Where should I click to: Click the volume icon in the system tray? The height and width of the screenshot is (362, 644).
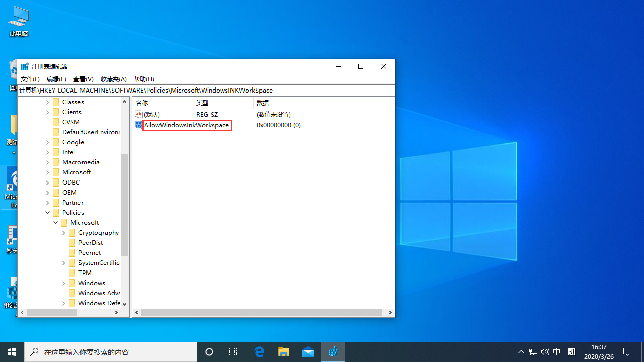pyautogui.click(x=545, y=352)
